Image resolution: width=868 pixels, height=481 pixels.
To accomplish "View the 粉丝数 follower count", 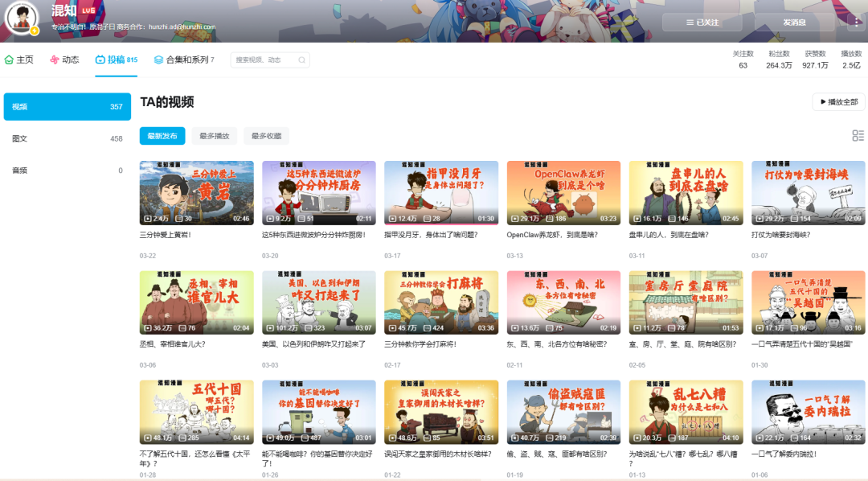I will pyautogui.click(x=779, y=60).
